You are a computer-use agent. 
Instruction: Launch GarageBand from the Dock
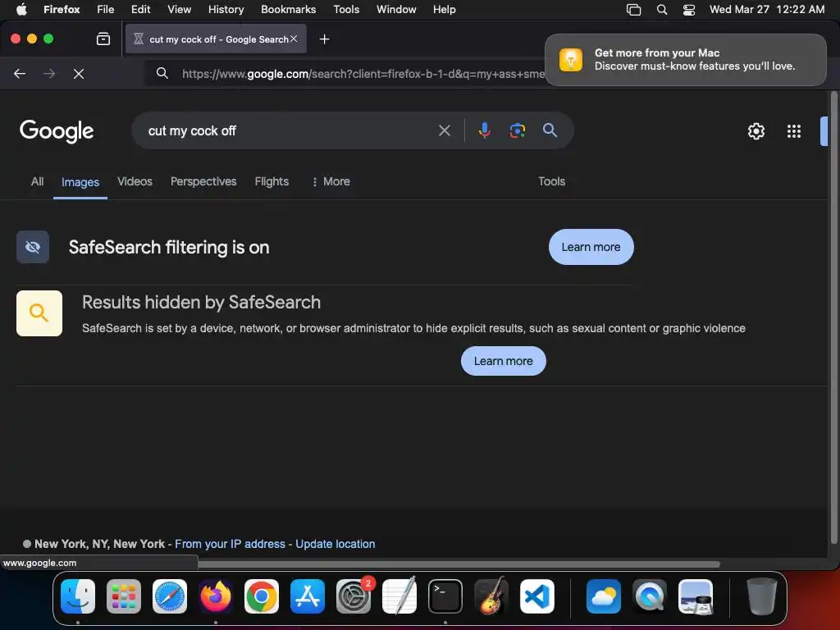coord(491,596)
